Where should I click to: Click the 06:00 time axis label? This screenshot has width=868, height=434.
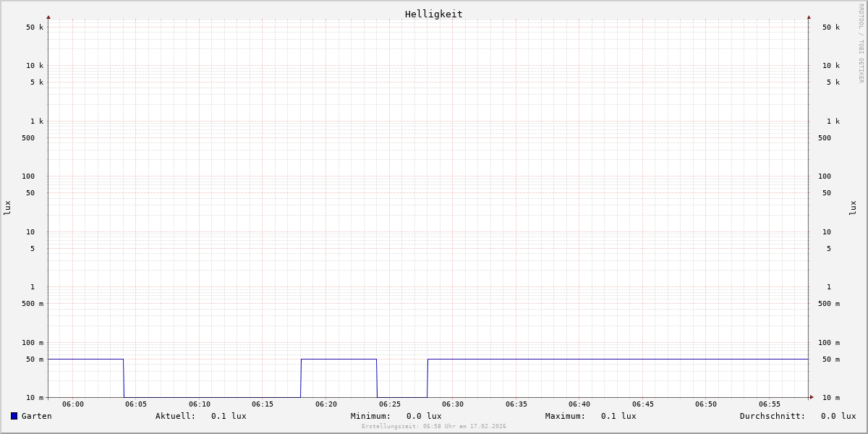(x=73, y=404)
